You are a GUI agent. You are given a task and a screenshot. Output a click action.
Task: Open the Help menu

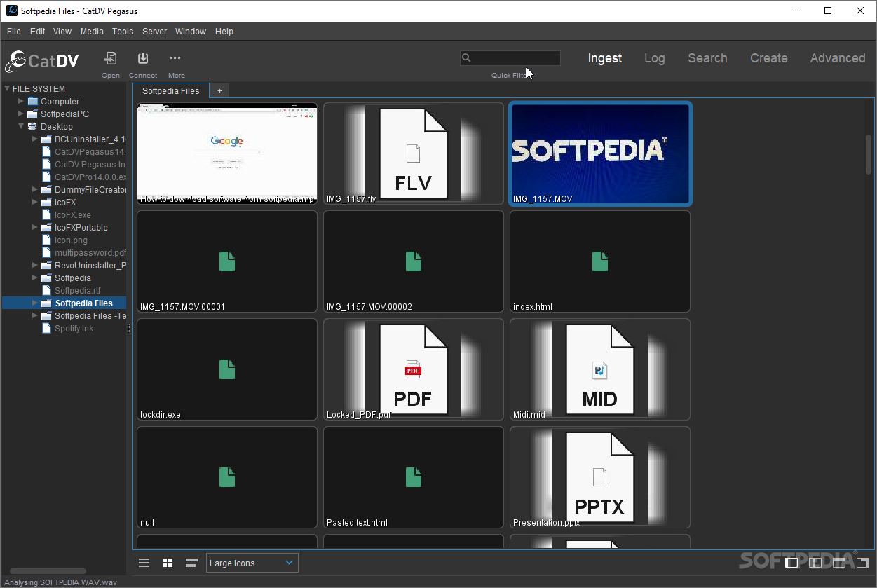tap(224, 32)
